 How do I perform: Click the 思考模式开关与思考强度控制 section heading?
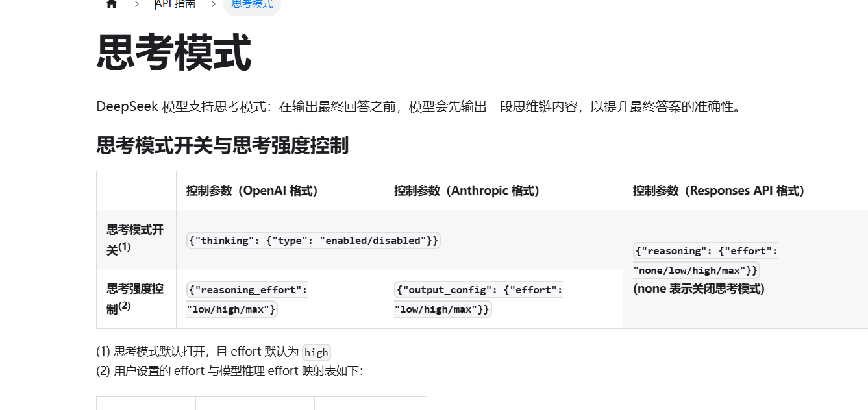point(222,145)
